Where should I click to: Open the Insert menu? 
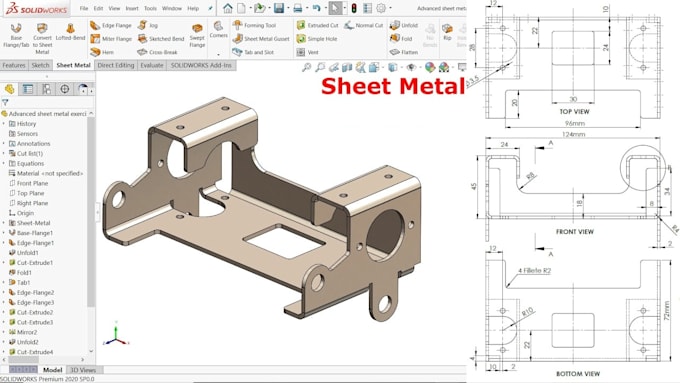(132, 8)
